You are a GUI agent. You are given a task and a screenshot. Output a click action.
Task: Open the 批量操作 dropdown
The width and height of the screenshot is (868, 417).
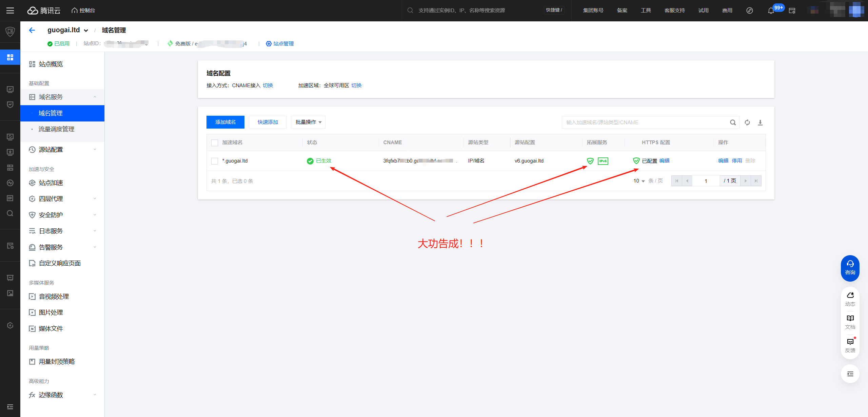308,122
